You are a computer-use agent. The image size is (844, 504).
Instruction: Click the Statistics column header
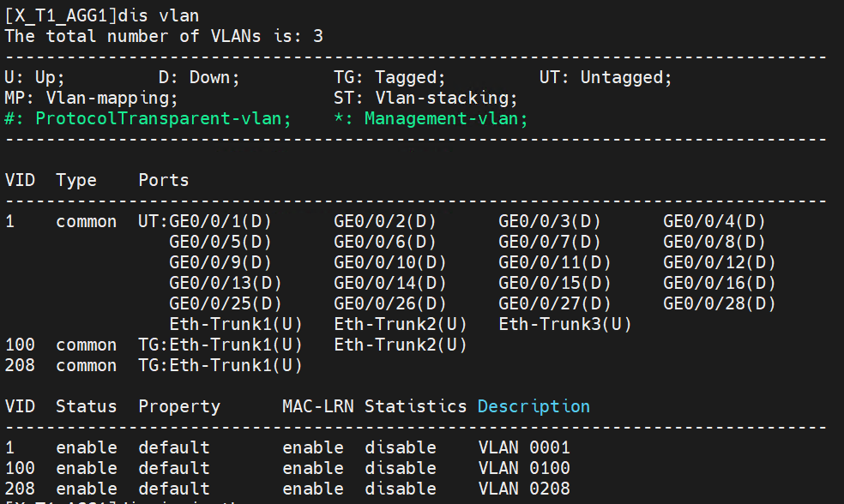click(x=415, y=406)
